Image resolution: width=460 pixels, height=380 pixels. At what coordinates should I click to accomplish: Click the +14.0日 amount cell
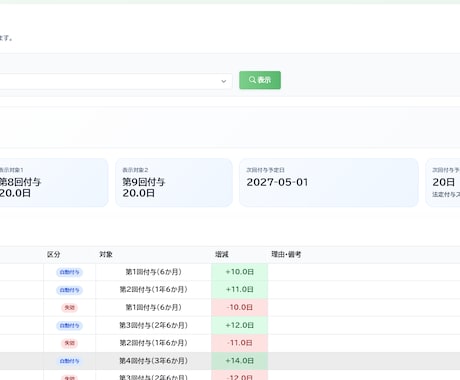pos(239,361)
